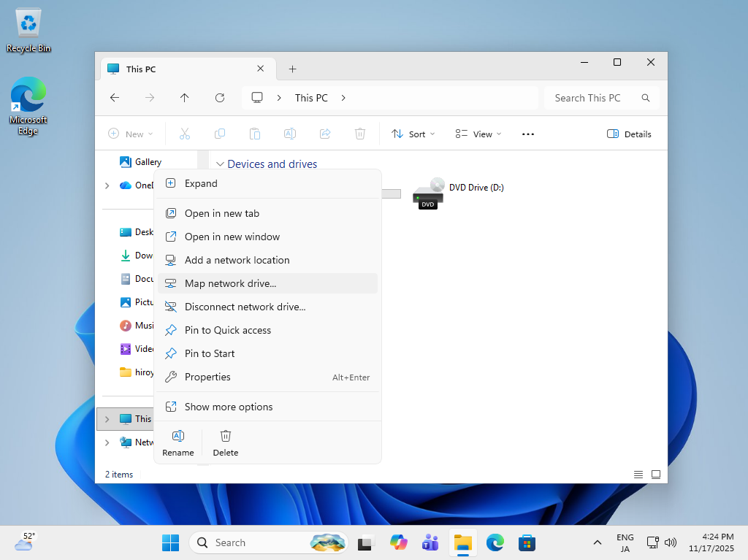
Task: Refresh the This PC folder view
Action: tap(220, 98)
